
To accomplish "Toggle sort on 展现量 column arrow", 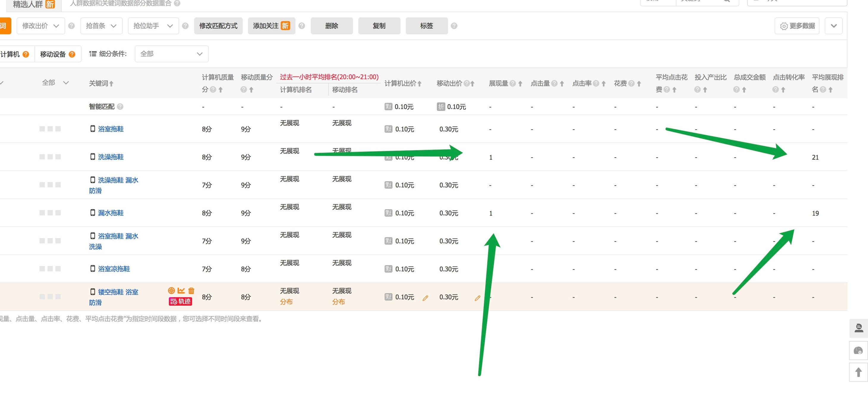I will pos(520,83).
